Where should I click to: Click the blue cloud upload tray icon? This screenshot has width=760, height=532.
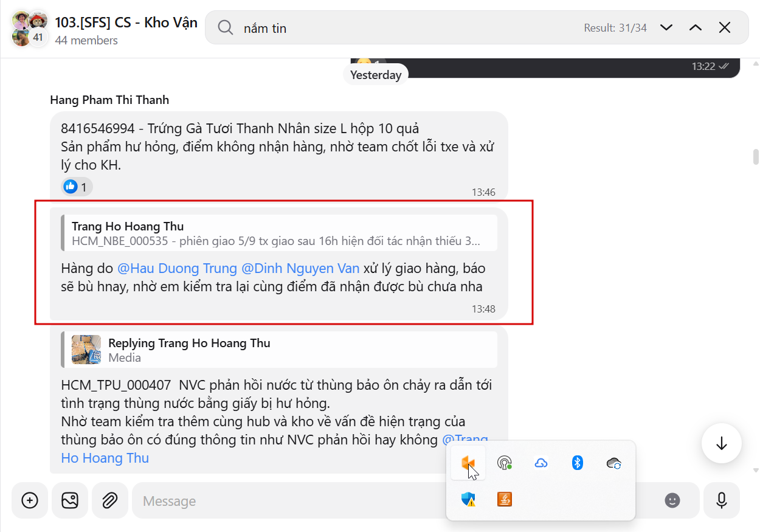pos(541,463)
